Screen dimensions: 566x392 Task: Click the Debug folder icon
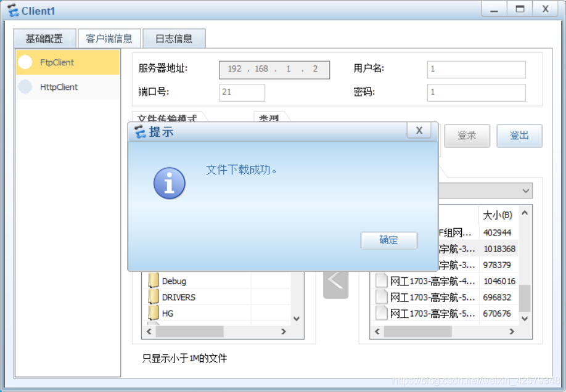(154, 281)
